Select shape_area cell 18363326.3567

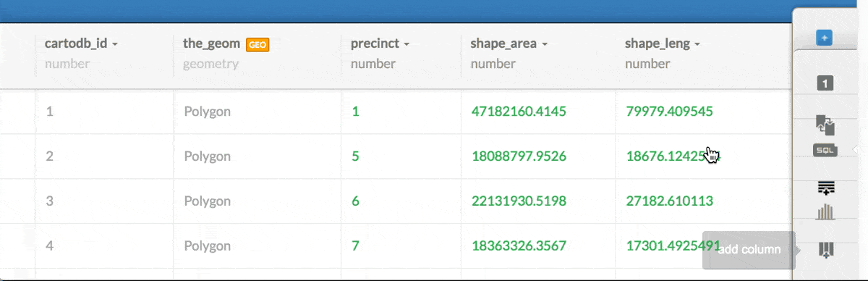click(x=519, y=246)
